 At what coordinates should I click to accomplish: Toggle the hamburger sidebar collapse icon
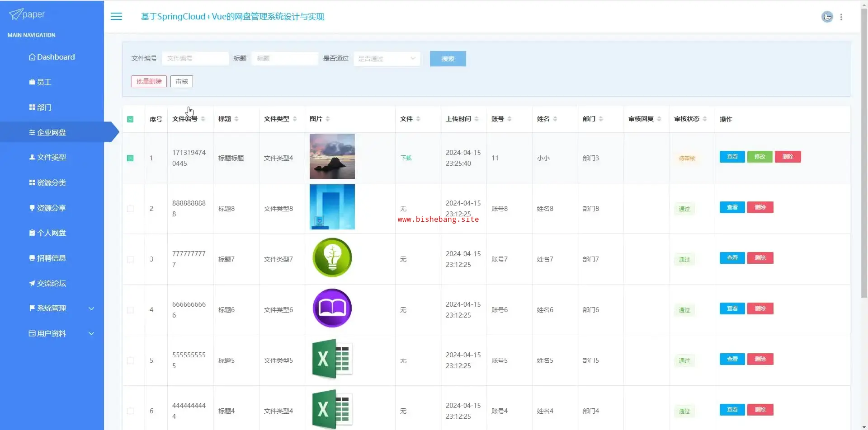(x=116, y=17)
